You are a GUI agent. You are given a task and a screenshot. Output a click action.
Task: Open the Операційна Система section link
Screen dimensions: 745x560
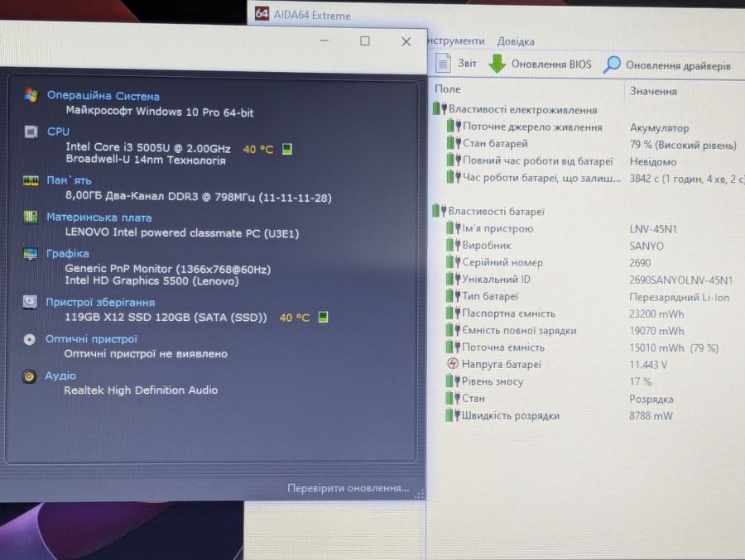[103, 95]
